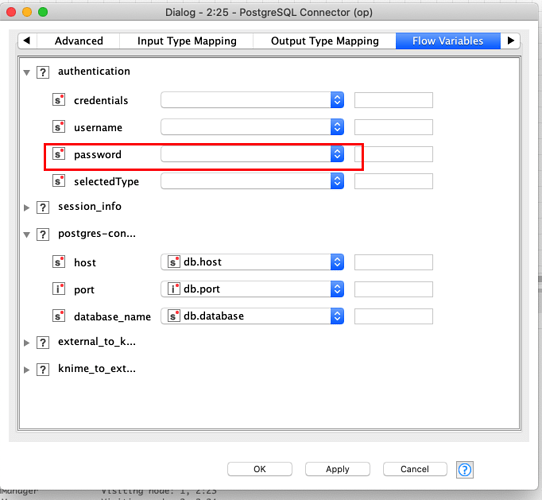Click the question icon next to knime_to_ext...
542x500 pixels.
(43, 370)
